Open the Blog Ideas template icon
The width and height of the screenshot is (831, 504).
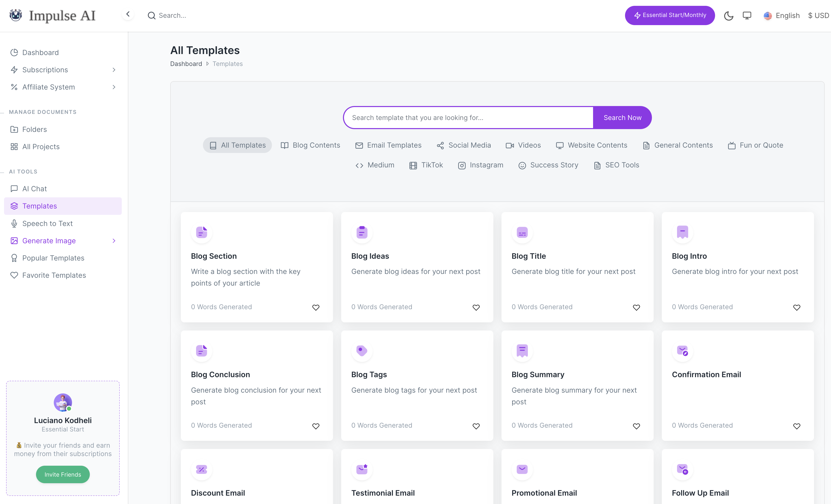tap(361, 232)
